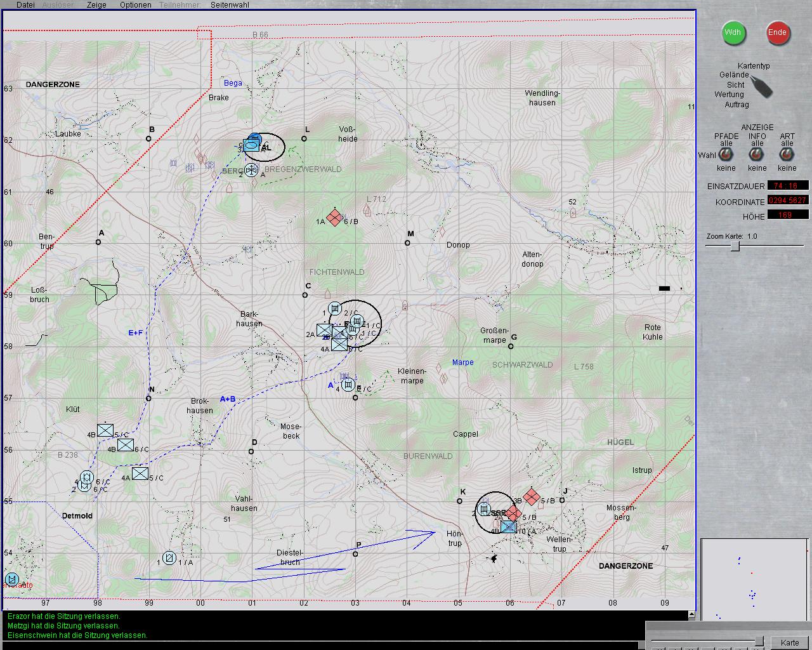Click the Zoom Karte slider handle

tap(735, 246)
